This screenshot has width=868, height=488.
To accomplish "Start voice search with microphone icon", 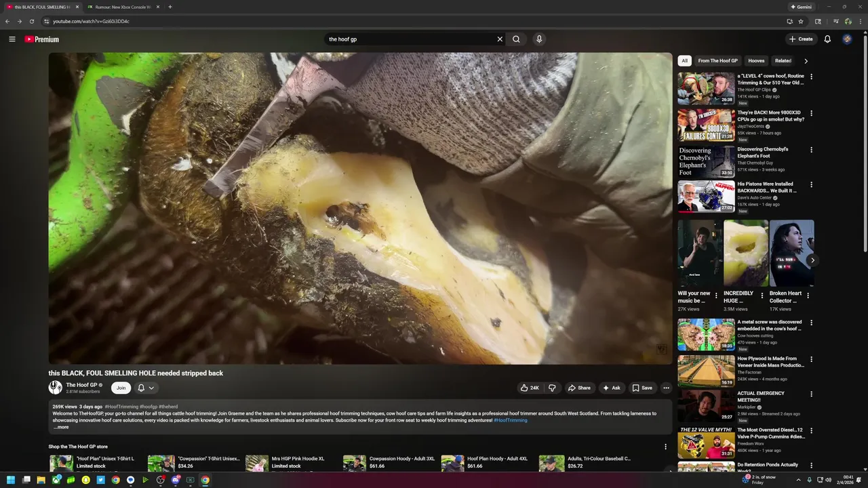I will click(539, 39).
